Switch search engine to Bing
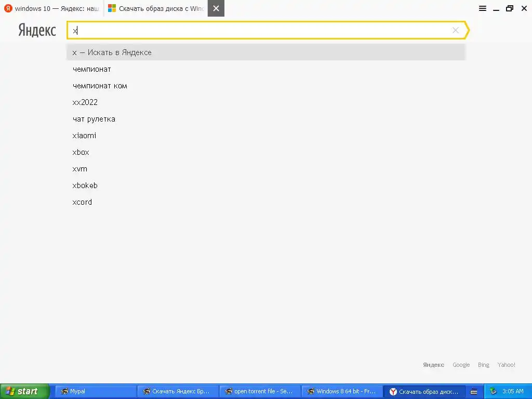This screenshot has height=399, width=532. [x=484, y=365]
